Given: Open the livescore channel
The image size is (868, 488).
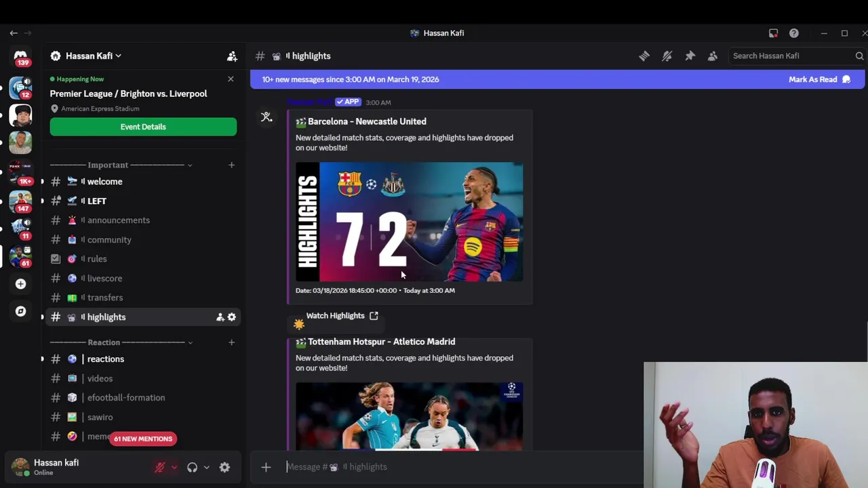Looking at the screenshot, I should click(142, 279).
